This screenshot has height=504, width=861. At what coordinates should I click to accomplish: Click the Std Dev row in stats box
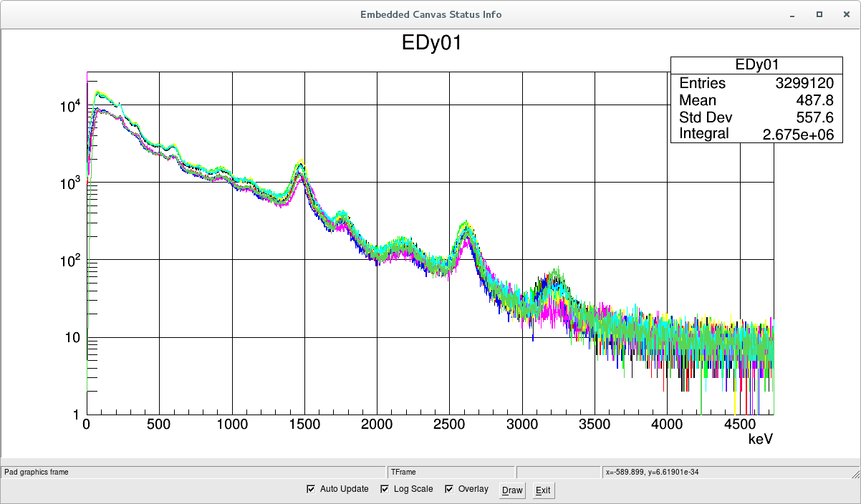click(x=756, y=117)
